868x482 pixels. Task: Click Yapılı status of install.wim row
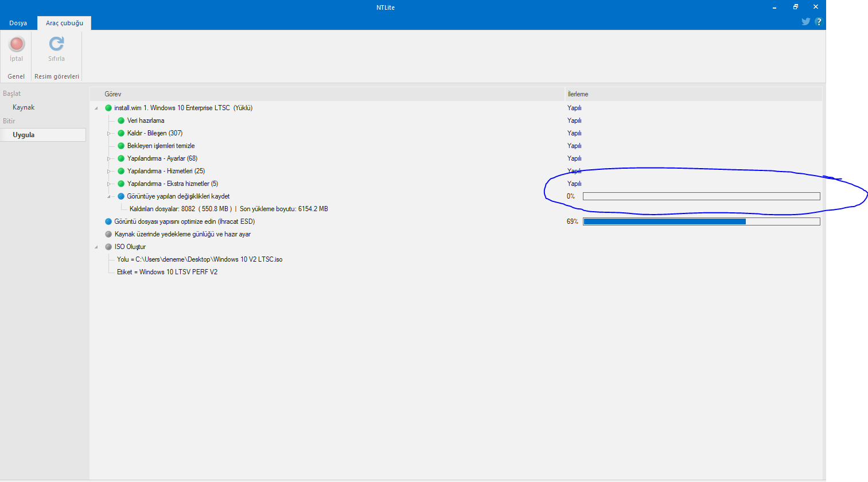(x=574, y=108)
